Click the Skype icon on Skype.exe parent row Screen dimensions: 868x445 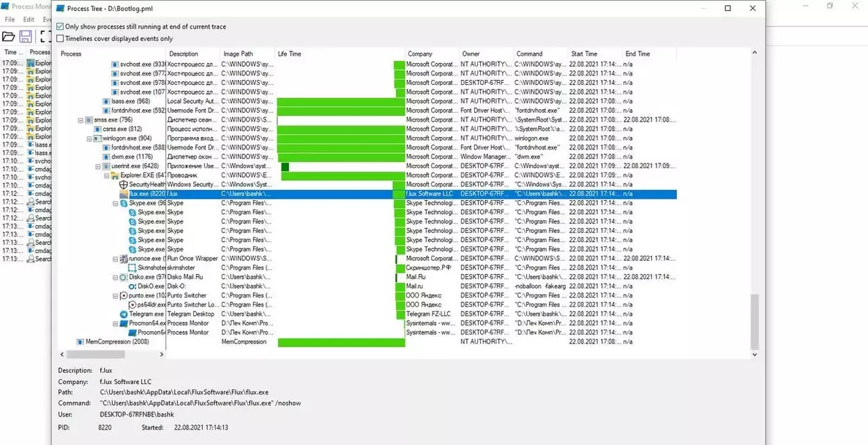(x=124, y=203)
